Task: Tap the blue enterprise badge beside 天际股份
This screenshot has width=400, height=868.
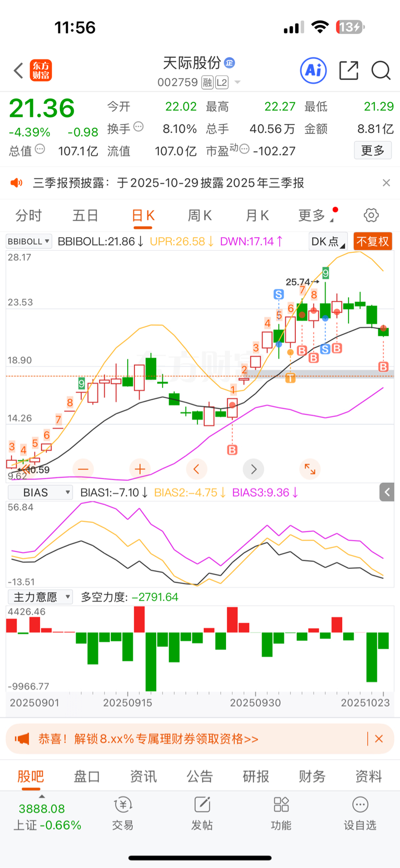Action: click(x=229, y=63)
